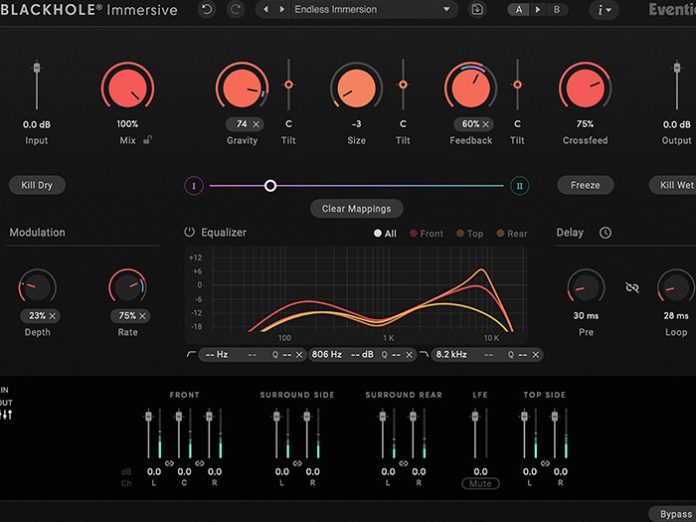Viewport: 696px width, 522px height.
Task: Click the Input level fader
Action: point(37,68)
